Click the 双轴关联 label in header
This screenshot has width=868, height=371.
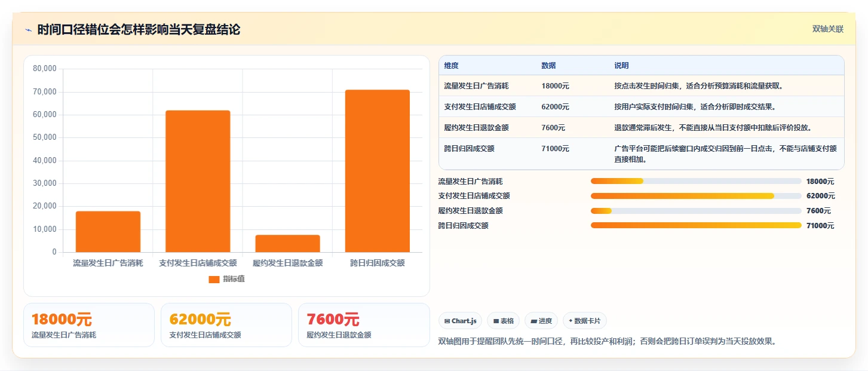(x=828, y=29)
